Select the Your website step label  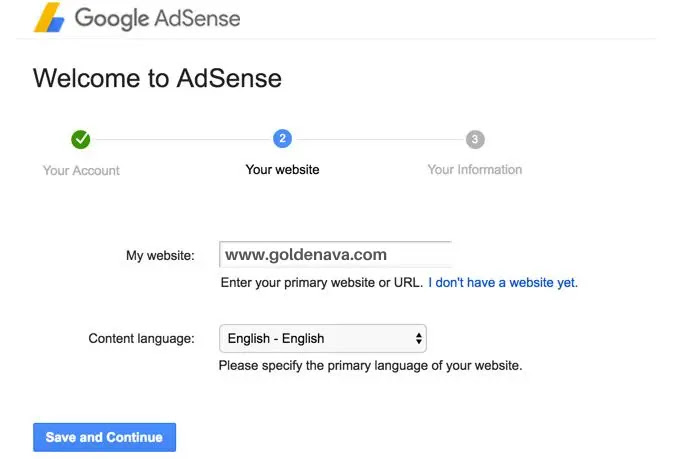tap(282, 170)
